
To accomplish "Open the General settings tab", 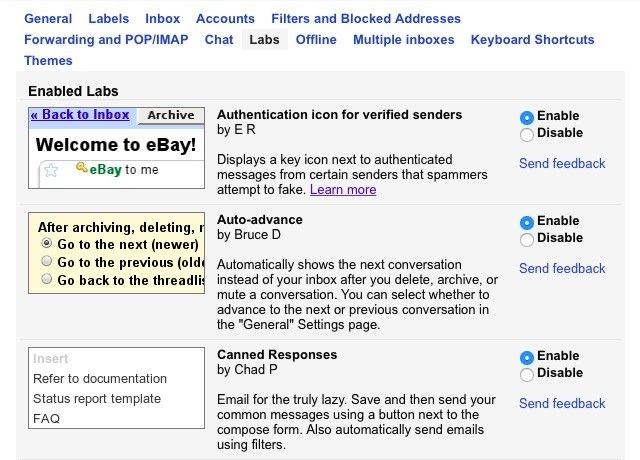I will click(x=48, y=18).
